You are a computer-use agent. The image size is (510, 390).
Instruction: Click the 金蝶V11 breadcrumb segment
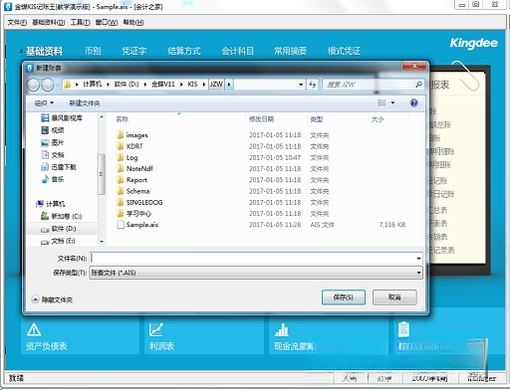pos(163,84)
